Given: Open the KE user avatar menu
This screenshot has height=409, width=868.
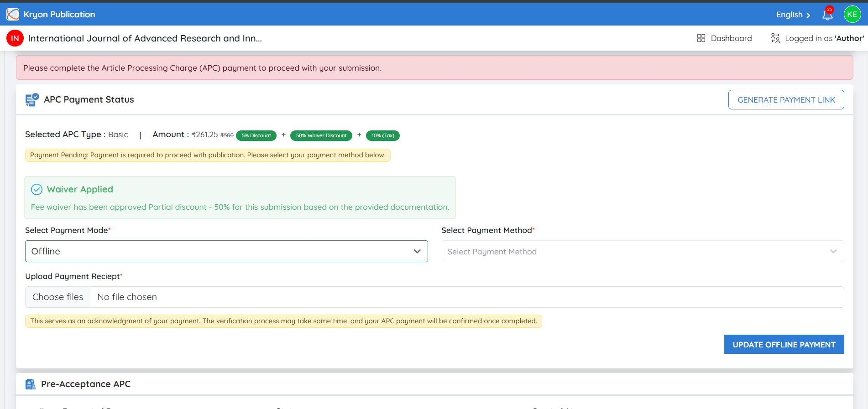Looking at the screenshot, I should click(x=852, y=14).
